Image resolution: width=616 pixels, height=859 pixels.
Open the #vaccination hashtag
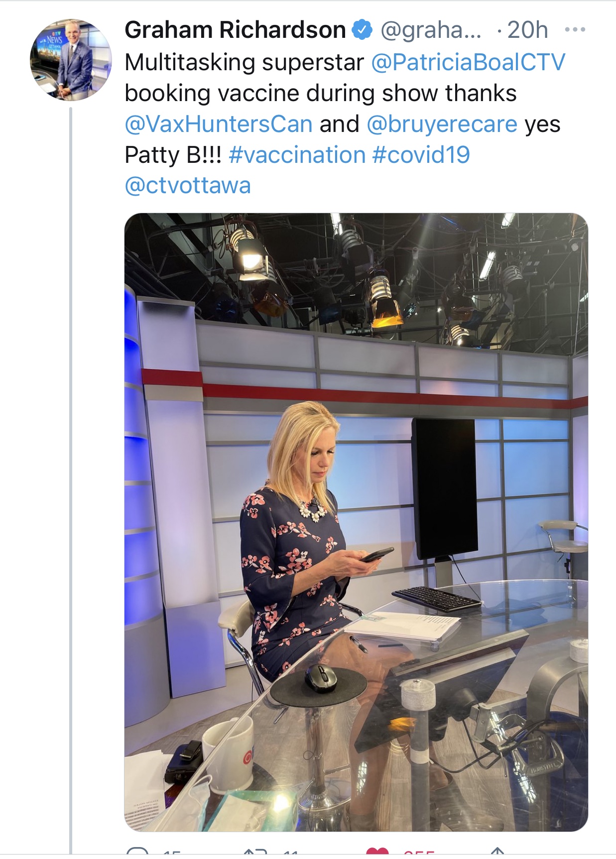pos(297,155)
